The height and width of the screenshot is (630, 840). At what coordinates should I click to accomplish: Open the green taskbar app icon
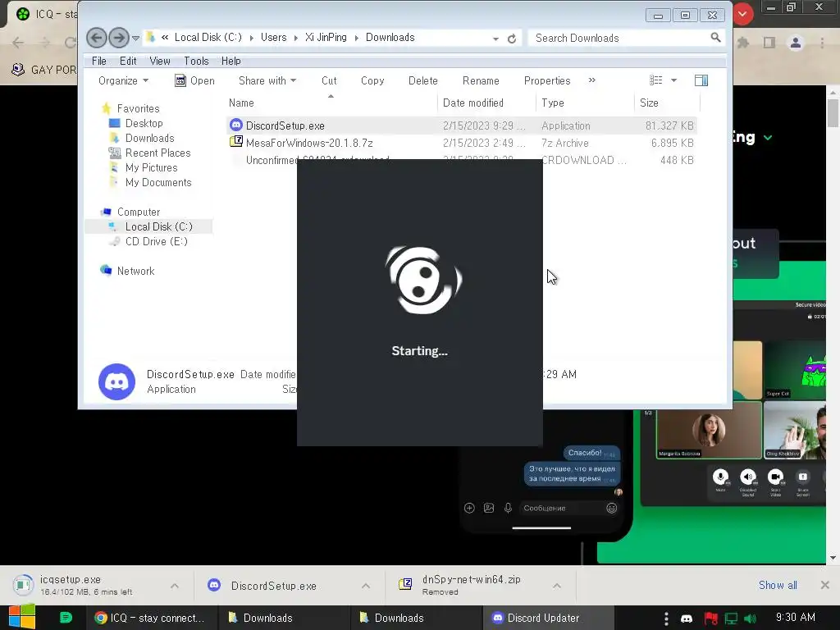point(66,618)
